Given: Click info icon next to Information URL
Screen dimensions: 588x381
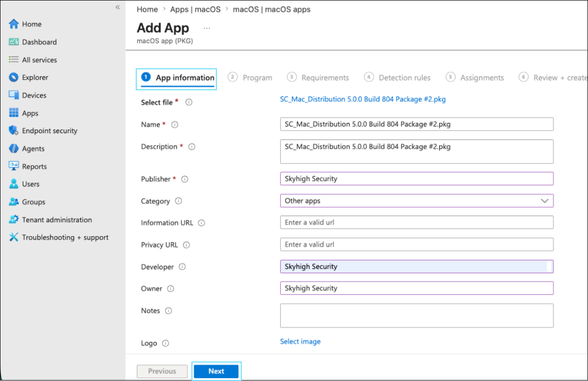Looking at the screenshot, I should point(201,223).
